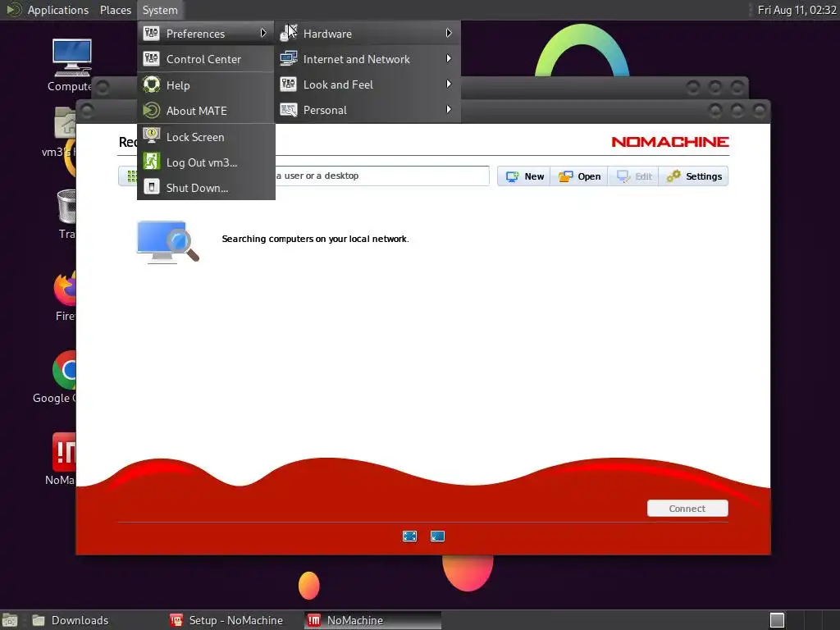Click Open button in NoMachine toolbar

click(x=579, y=176)
